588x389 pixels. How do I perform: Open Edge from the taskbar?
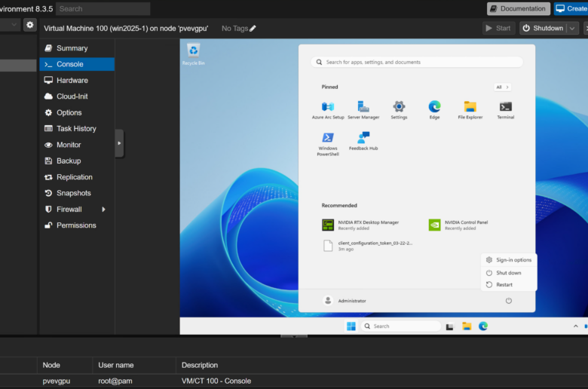coord(483,326)
